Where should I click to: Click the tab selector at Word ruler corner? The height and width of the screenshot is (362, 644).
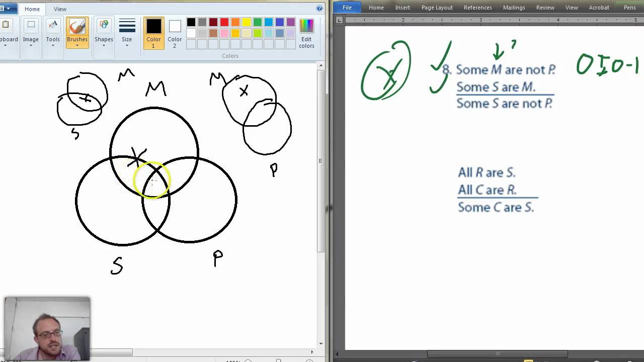(x=340, y=20)
